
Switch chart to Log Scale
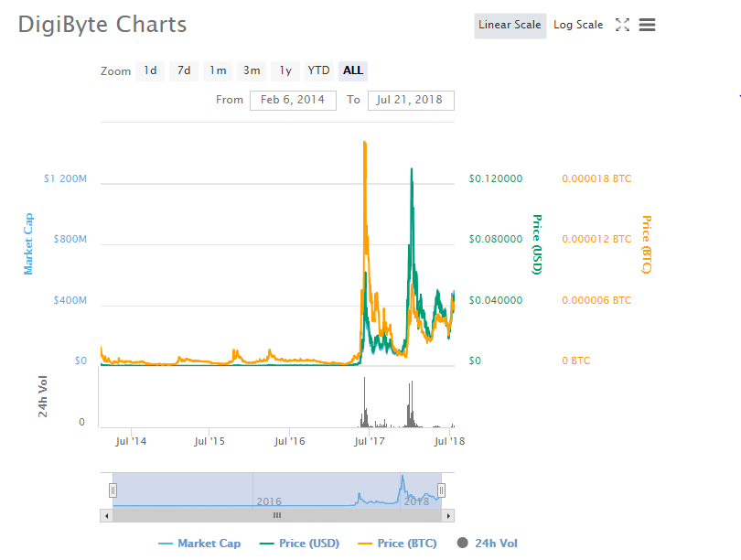[578, 25]
